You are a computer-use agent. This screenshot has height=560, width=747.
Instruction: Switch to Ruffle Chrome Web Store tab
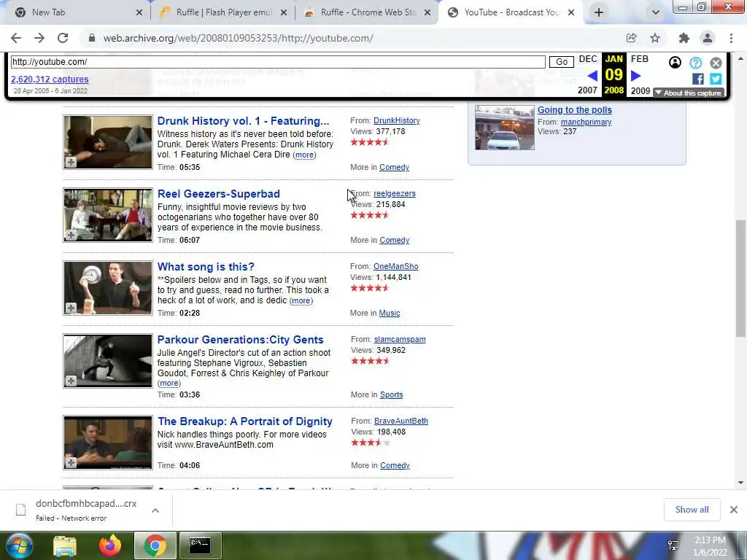(x=367, y=12)
